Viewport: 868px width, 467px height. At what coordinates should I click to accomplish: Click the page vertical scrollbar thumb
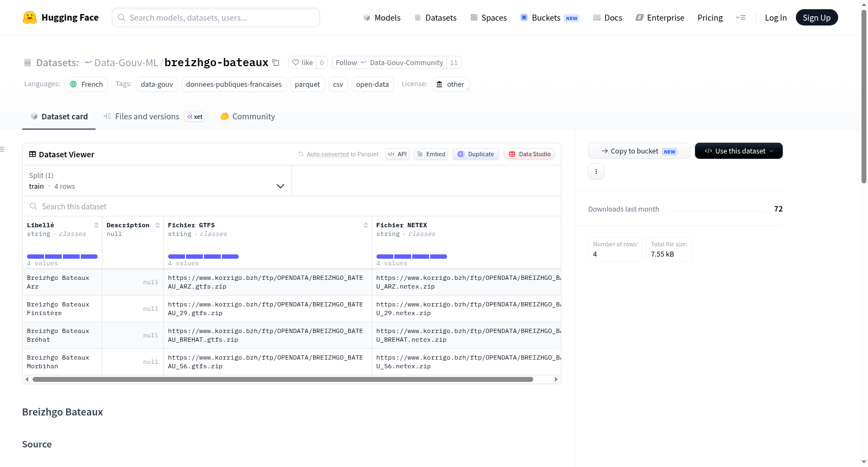(x=864, y=96)
